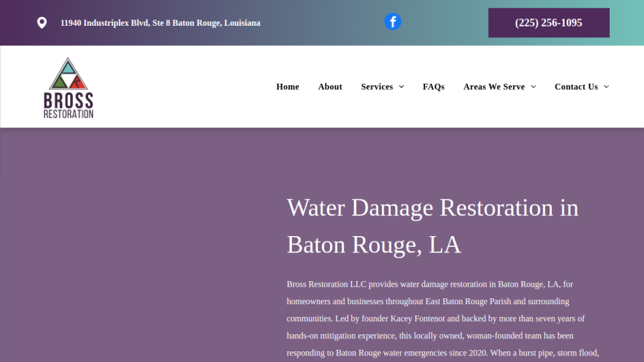
Task: Expand the Areas We Serve chevron
Action: 534,87
